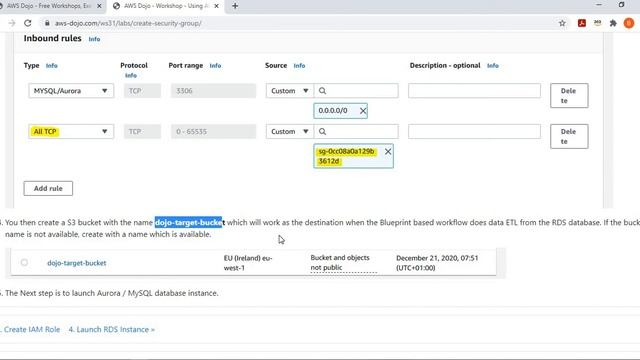
Task: Open Info link next to Source
Action: 299,65
